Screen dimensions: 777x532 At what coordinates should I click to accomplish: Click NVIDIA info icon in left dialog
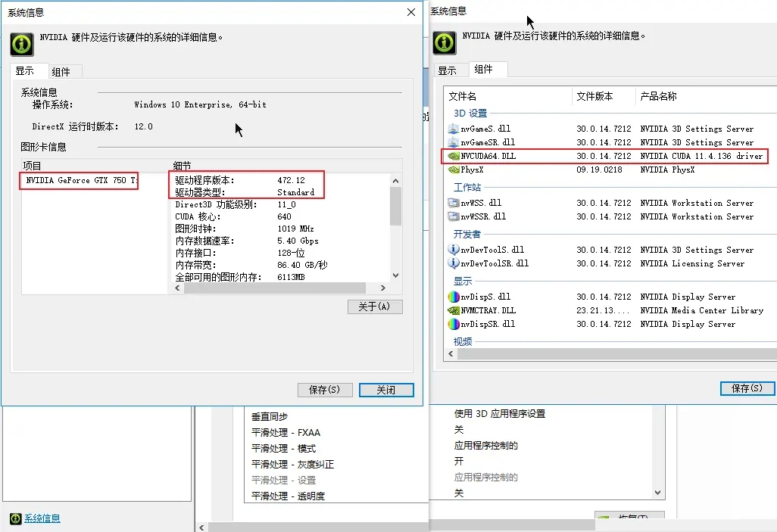point(22,45)
